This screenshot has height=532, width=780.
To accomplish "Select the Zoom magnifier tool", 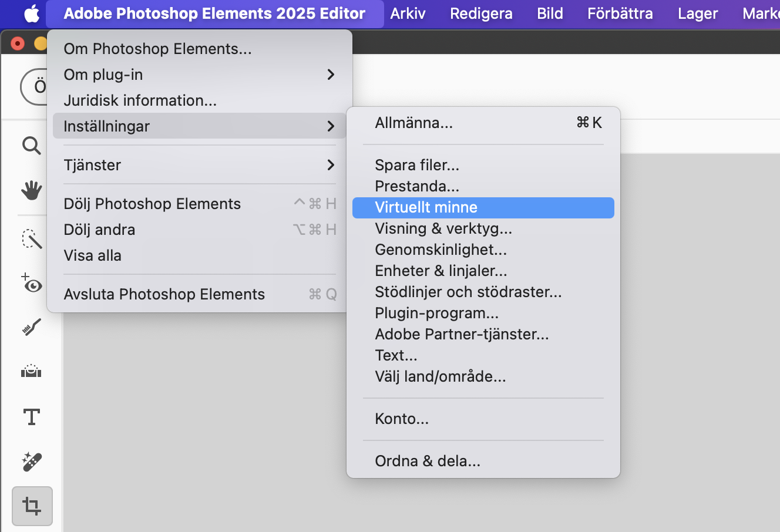I will coord(31,145).
